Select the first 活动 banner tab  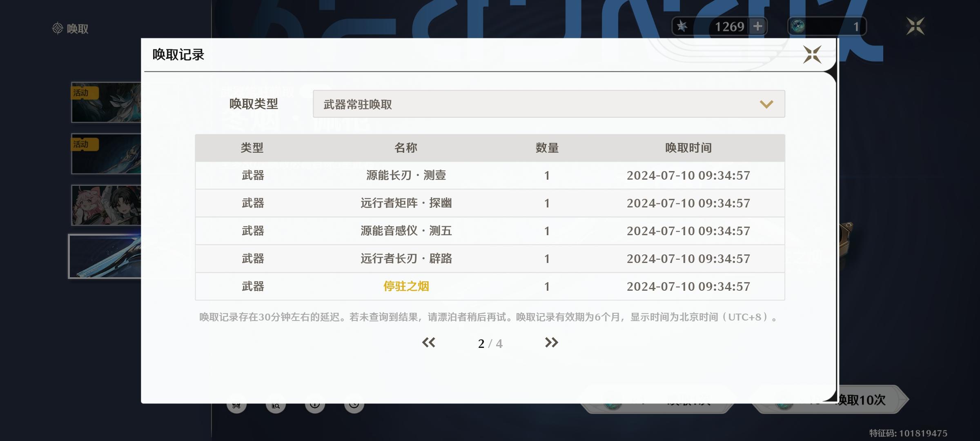tap(106, 102)
